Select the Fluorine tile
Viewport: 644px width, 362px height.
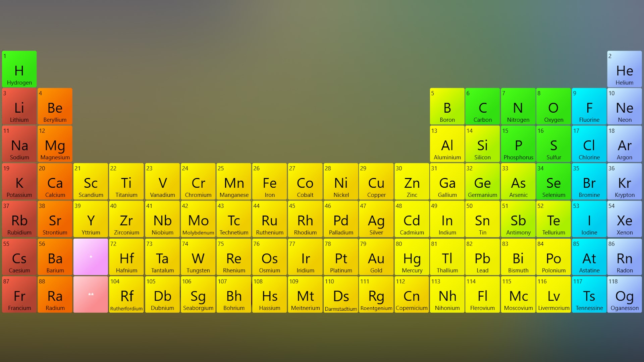(589, 107)
